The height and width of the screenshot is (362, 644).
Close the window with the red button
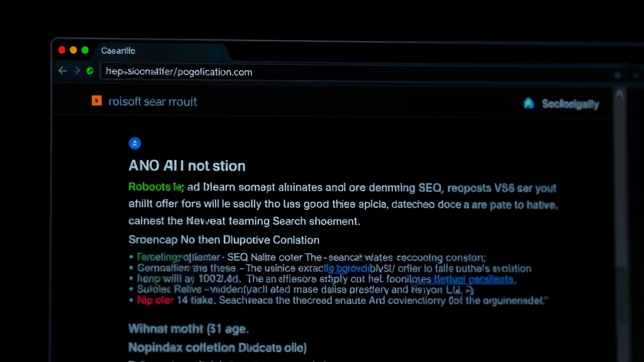(62, 50)
